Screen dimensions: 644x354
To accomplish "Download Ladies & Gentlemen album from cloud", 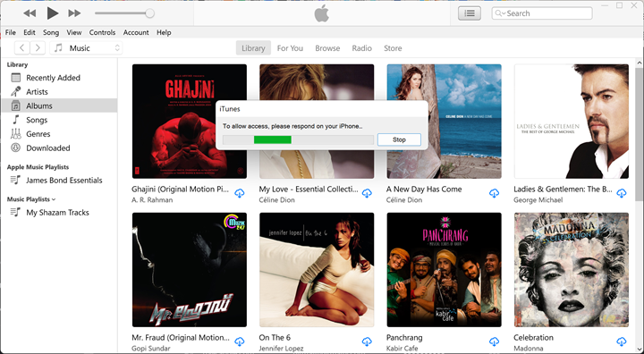I will [622, 193].
